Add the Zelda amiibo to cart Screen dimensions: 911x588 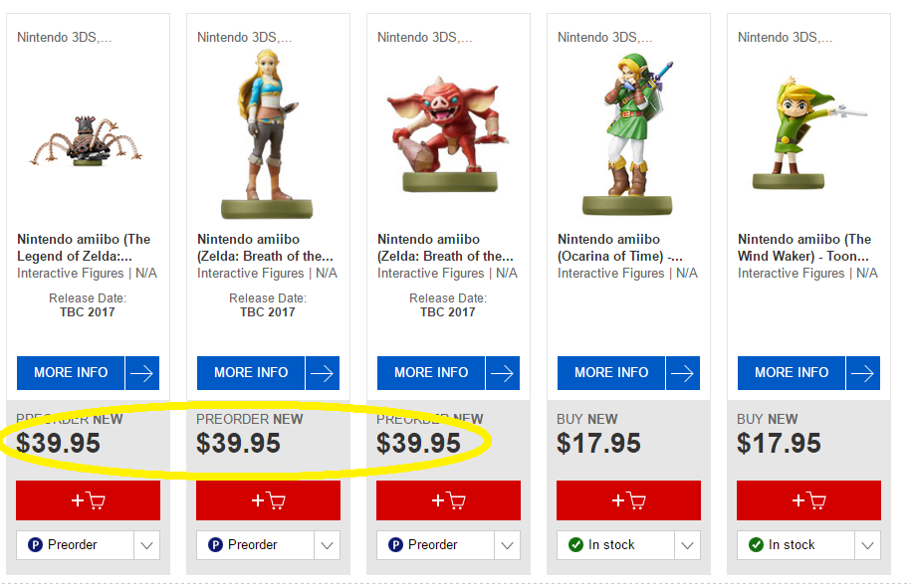point(268,500)
